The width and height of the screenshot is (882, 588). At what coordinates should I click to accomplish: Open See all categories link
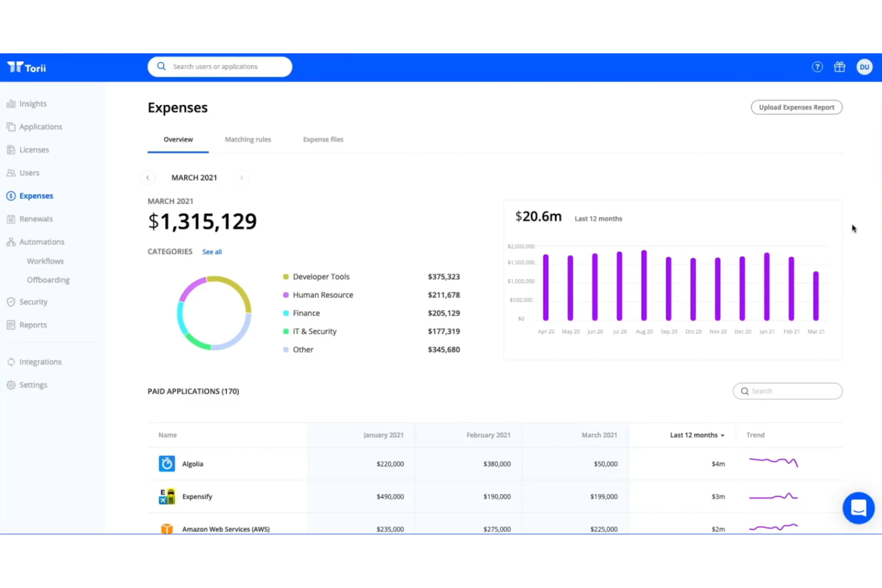pyautogui.click(x=212, y=251)
